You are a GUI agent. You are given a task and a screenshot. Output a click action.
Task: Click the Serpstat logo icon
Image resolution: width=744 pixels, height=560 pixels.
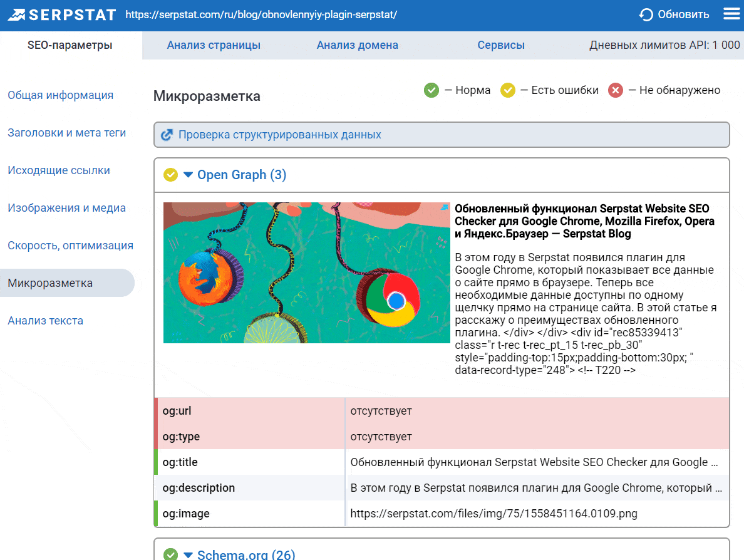click(x=17, y=14)
